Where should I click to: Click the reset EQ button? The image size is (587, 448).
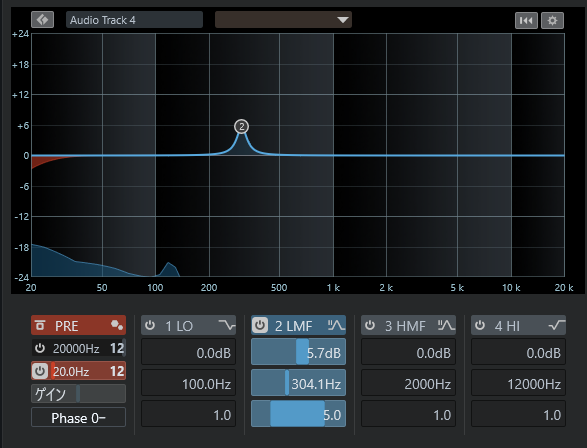(x=526, y=20)
